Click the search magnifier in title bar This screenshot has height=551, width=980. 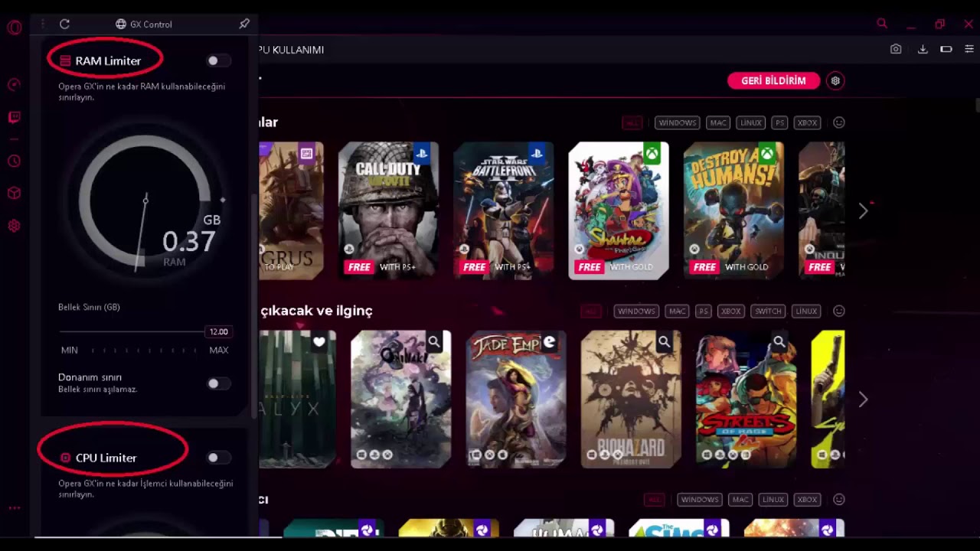tap(882, 24)
